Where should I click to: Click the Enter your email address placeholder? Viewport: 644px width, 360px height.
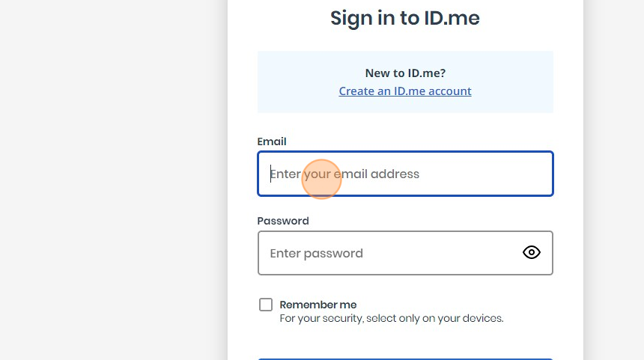tap(344, 174)
